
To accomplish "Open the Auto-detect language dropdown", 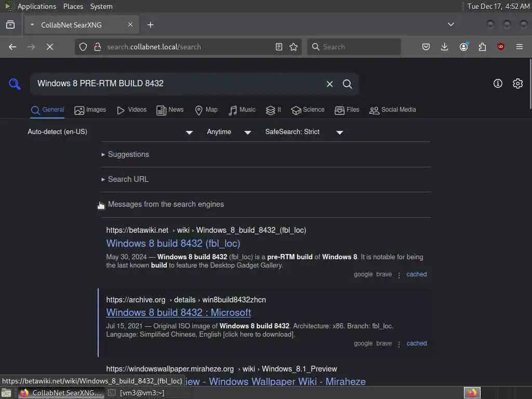I will point(110,132).
